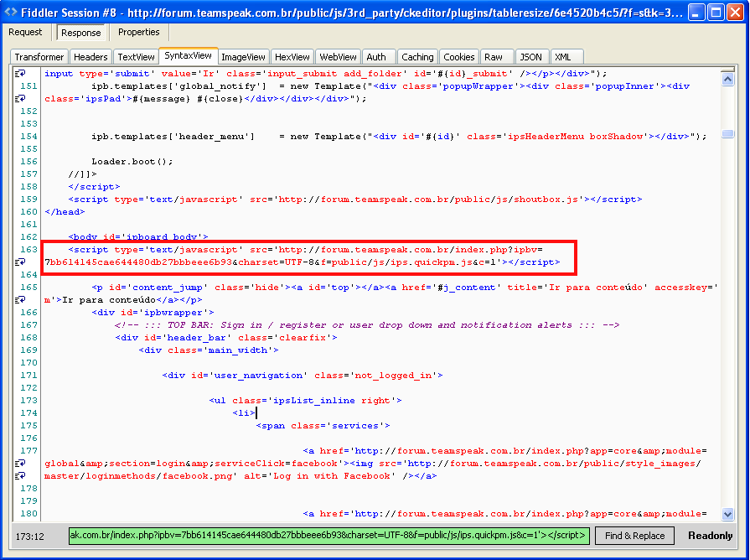Click the cursor position 173:12 indicator

pyautogui.click(x=29, y=536)
